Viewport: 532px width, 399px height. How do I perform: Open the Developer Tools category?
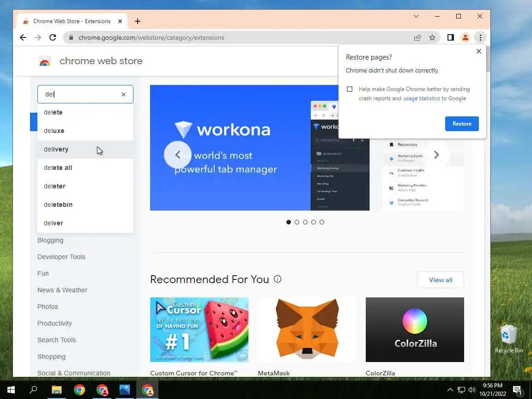tap(61, 257)
